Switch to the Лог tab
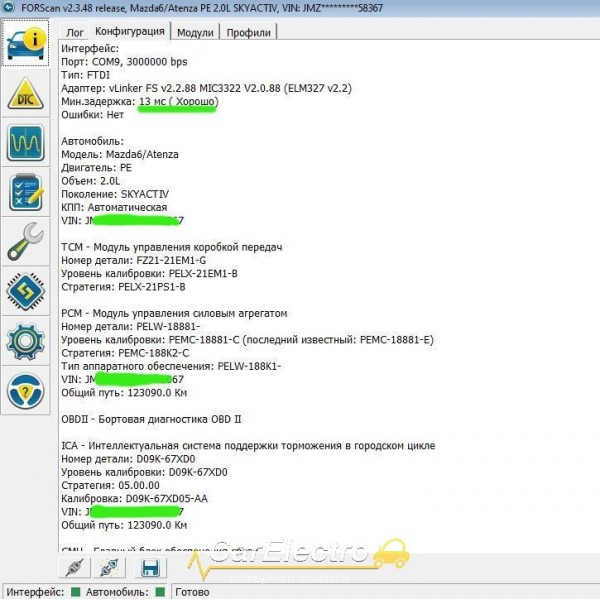The image size is (600, 600). pos(75,32)
